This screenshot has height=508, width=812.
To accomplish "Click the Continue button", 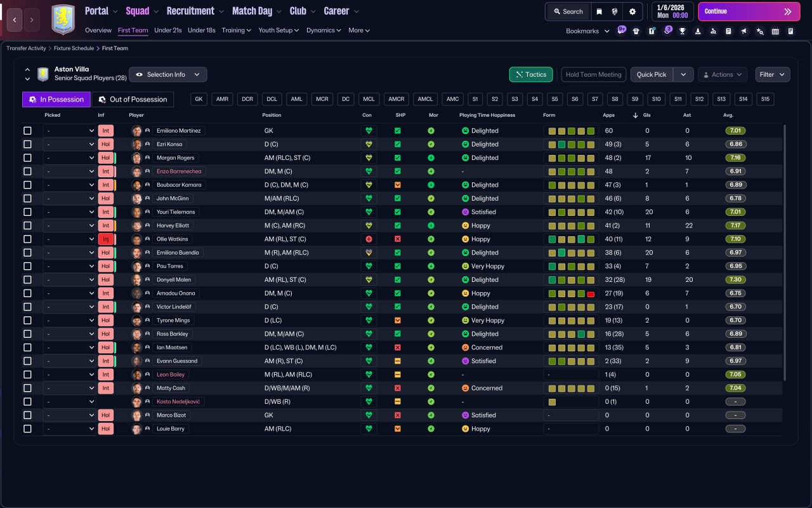I will point(749,11).
